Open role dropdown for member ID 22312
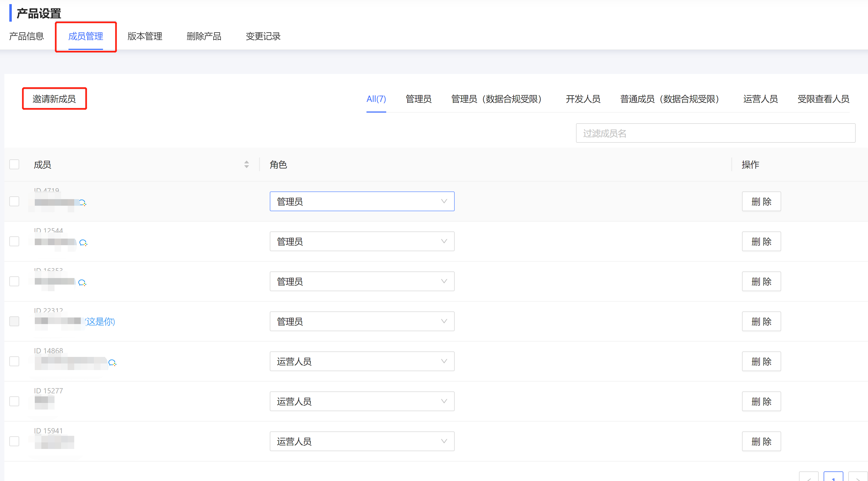Screen dimensions: 868x481 362,321
